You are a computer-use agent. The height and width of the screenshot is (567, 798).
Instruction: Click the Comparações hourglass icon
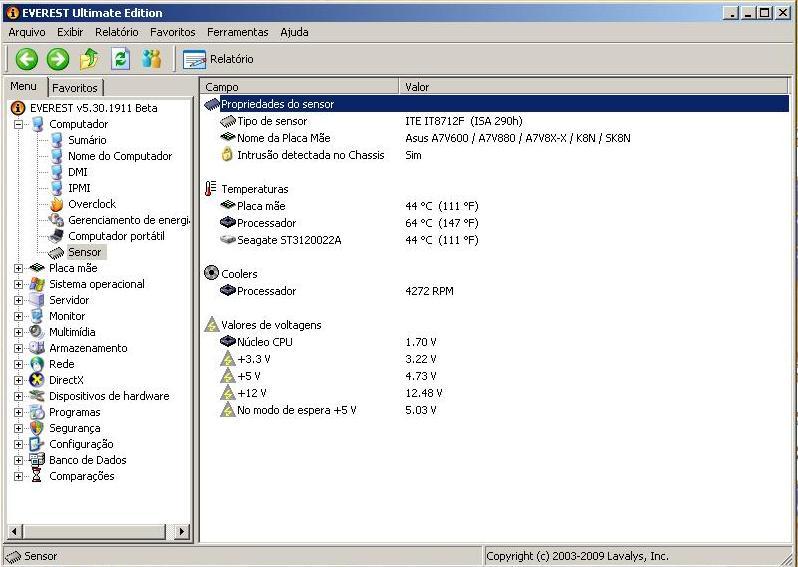[x=37, y=476]
